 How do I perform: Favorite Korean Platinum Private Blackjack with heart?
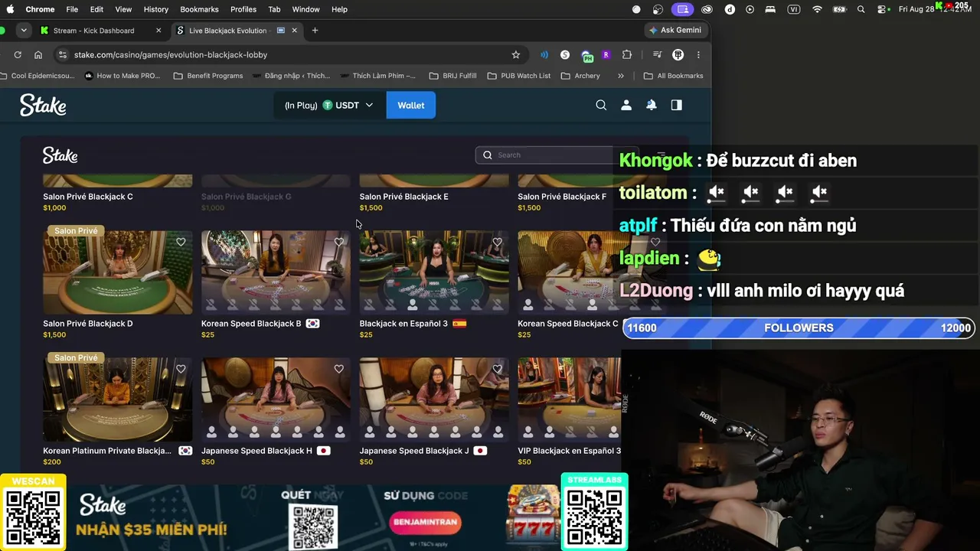pyautogui.click(x=181, y=369)
